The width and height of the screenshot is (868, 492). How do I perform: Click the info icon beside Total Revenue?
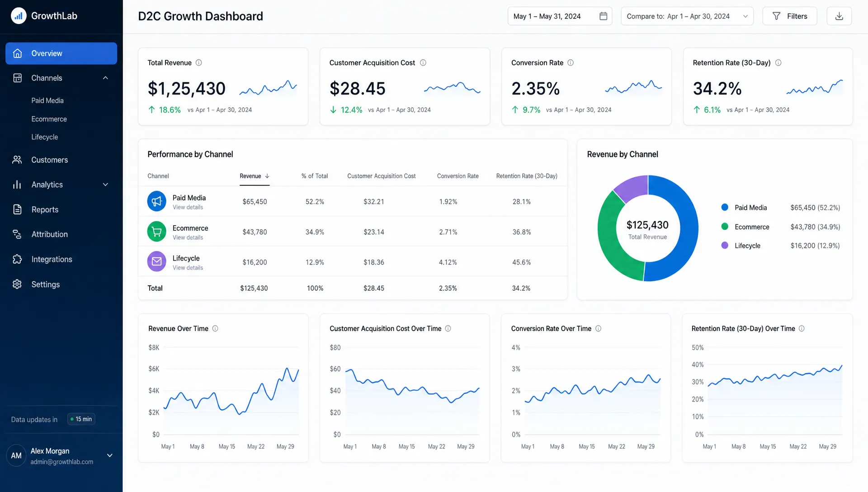click(198, 63)
